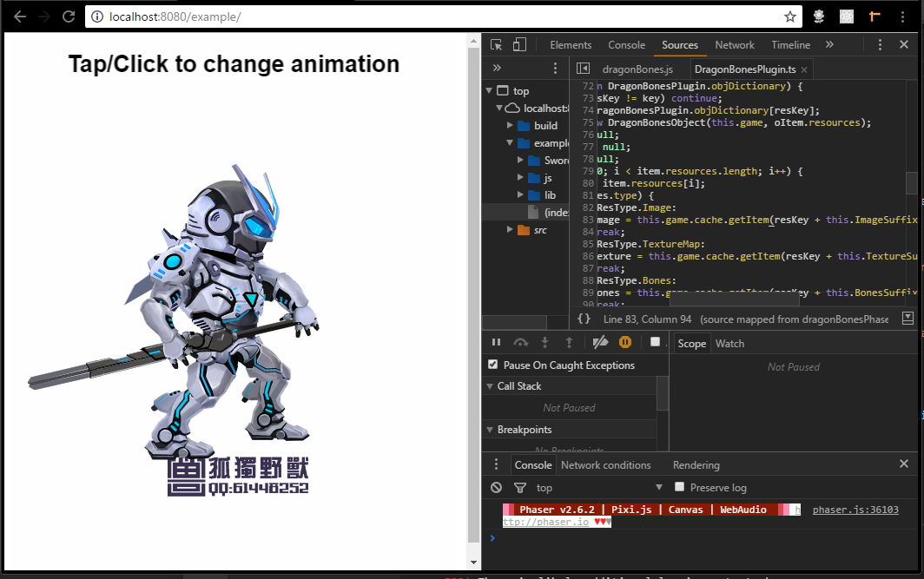Collapse the top frame tree node
Image resolution: width=924 pixels, height=579 pixels.
pyautogui.click(x=489, y=90)
